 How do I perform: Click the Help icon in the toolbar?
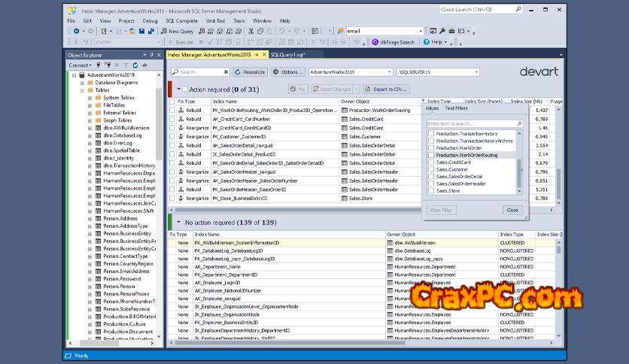tap(427, 42)
